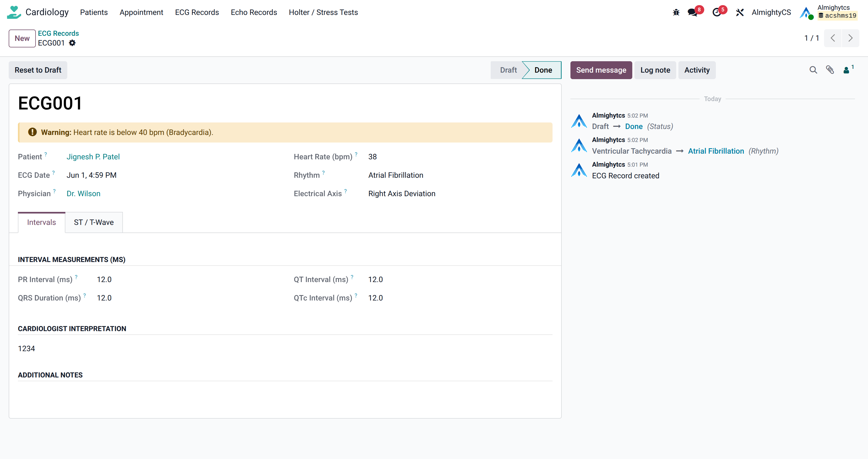
Task: Select the Intervals tab
Action: coord(42,222)
